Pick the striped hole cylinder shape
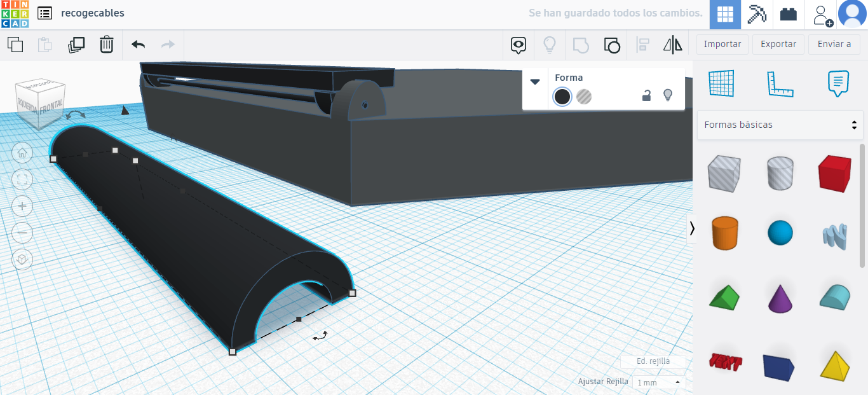 point(780,173)
